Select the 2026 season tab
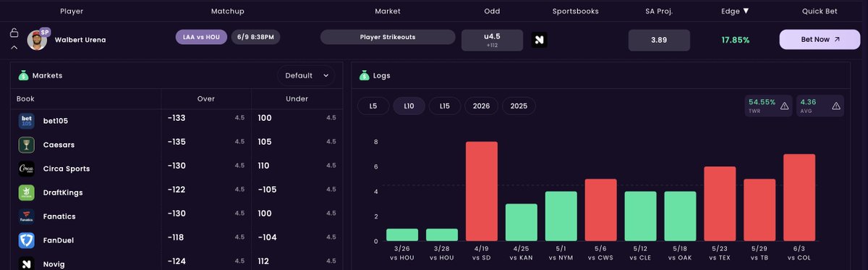Viewport: 868px width, 270px height. [481, 106]
